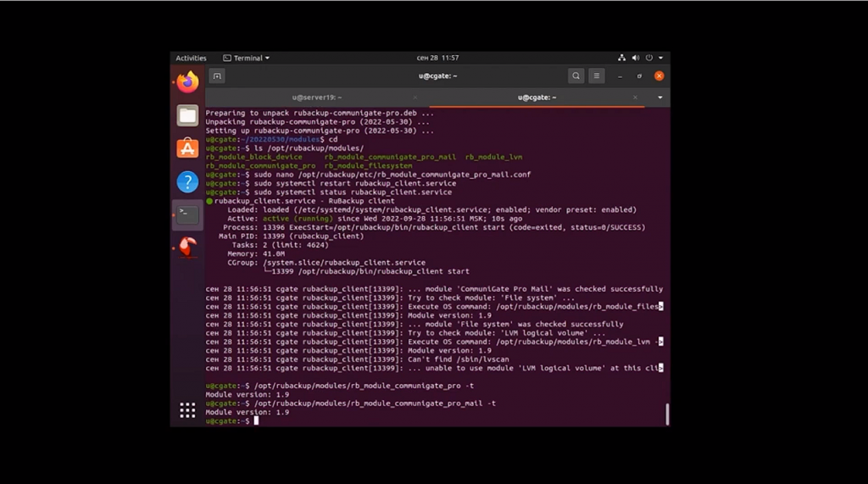Expand the terminal tabs dropdown arrow
This screenshot has height=484, width=868.
(659, 97)
